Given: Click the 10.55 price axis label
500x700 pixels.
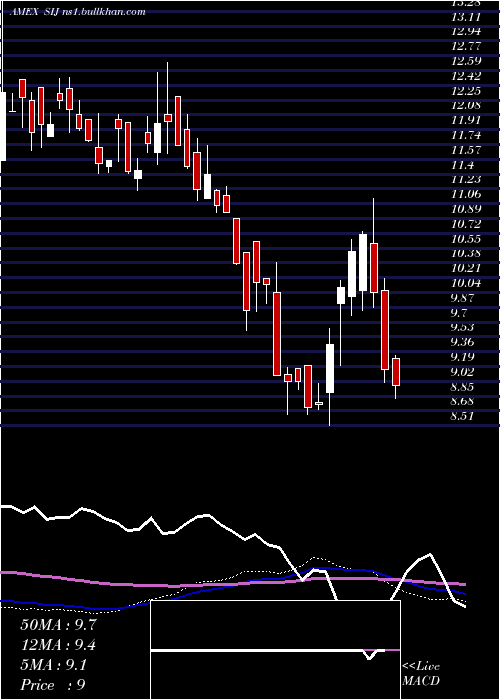Looking at the screenshot, I should pyautogui.click(x=466, y=238).
